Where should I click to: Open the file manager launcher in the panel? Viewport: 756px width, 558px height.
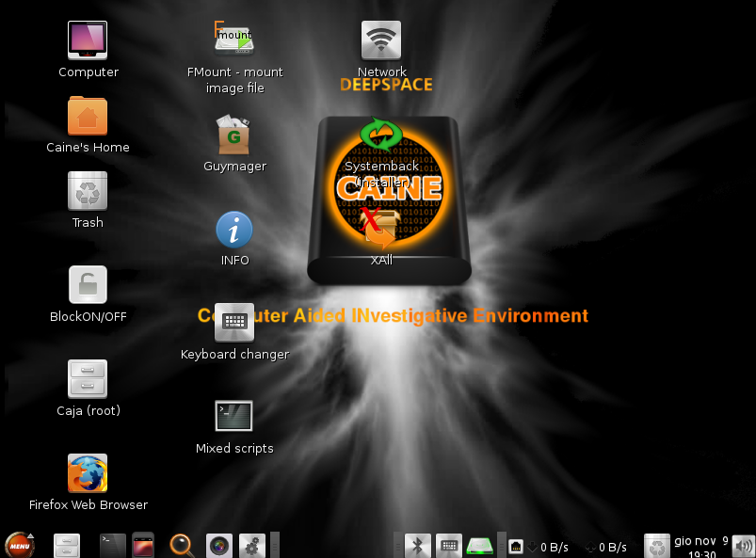(x=67, y=546)
